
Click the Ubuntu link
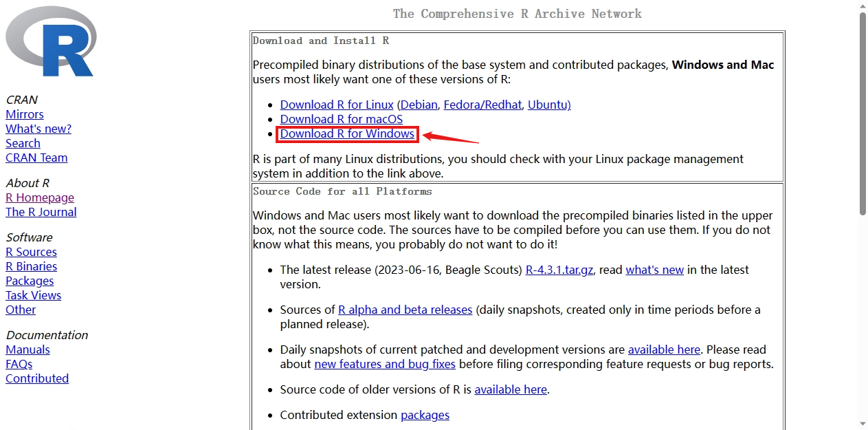point(548,105)
